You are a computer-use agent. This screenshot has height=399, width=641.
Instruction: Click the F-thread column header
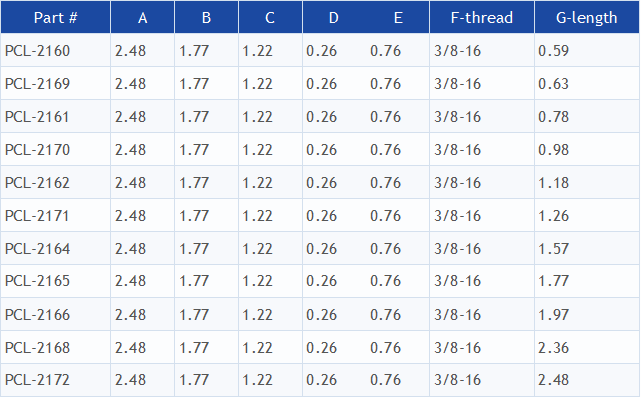(x=482, y=18)
